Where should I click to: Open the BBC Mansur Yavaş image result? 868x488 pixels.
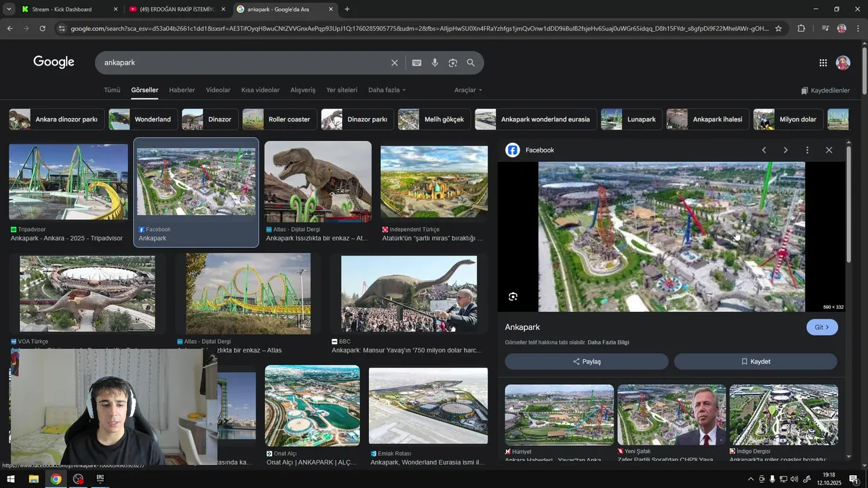(409, 293)
